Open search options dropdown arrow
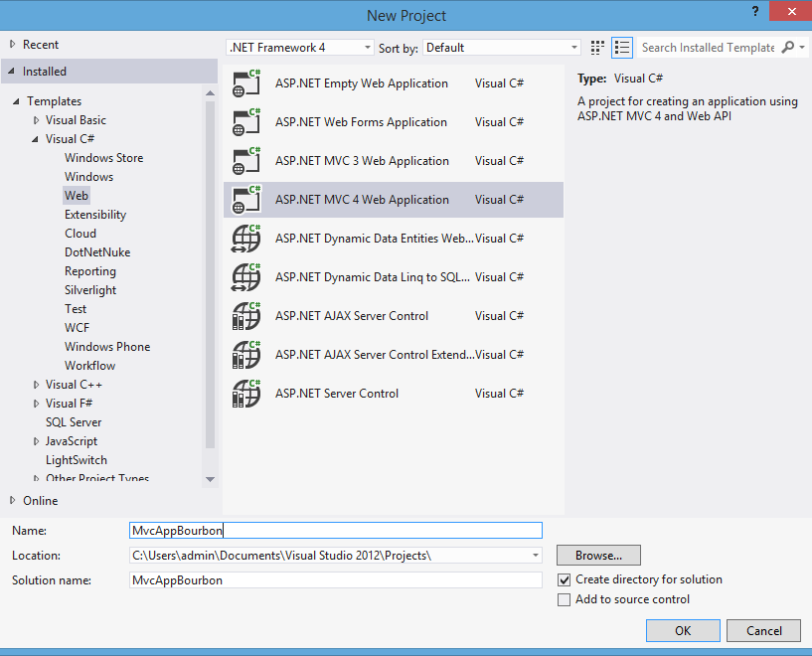812x656 pixels. [802, 47]
